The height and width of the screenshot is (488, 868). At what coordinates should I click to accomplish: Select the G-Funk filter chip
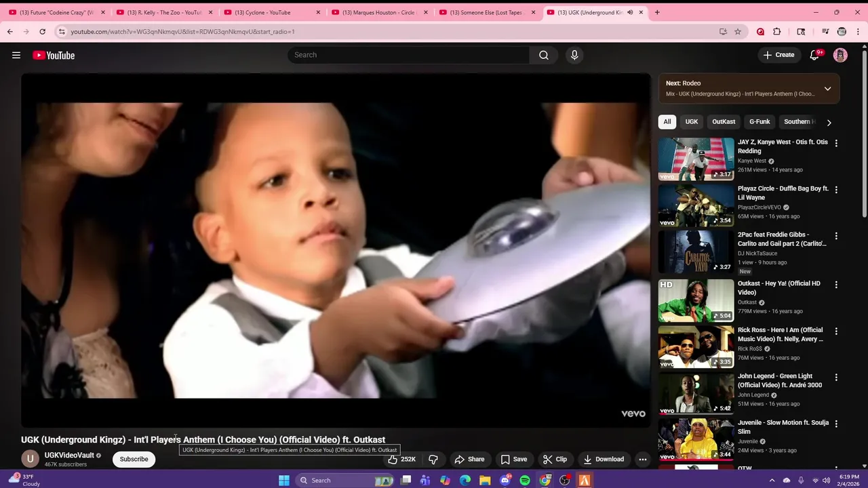click(759, 122)
